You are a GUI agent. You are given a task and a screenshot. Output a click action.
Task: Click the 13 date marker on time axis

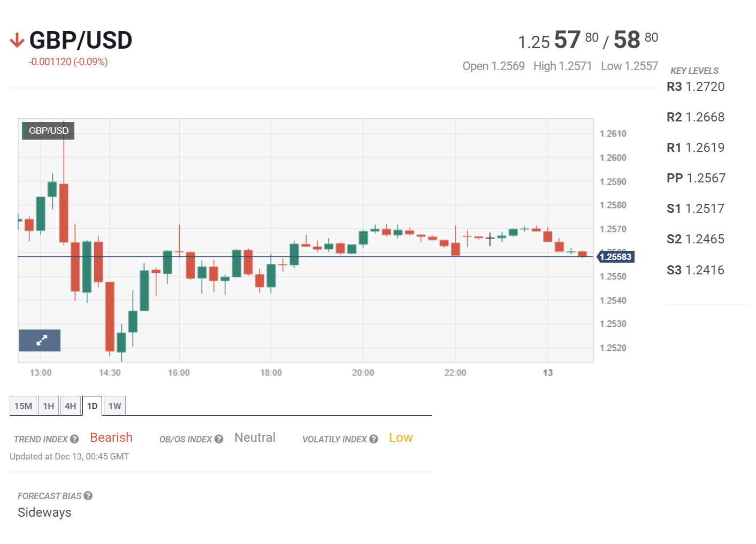click(548, 373)
